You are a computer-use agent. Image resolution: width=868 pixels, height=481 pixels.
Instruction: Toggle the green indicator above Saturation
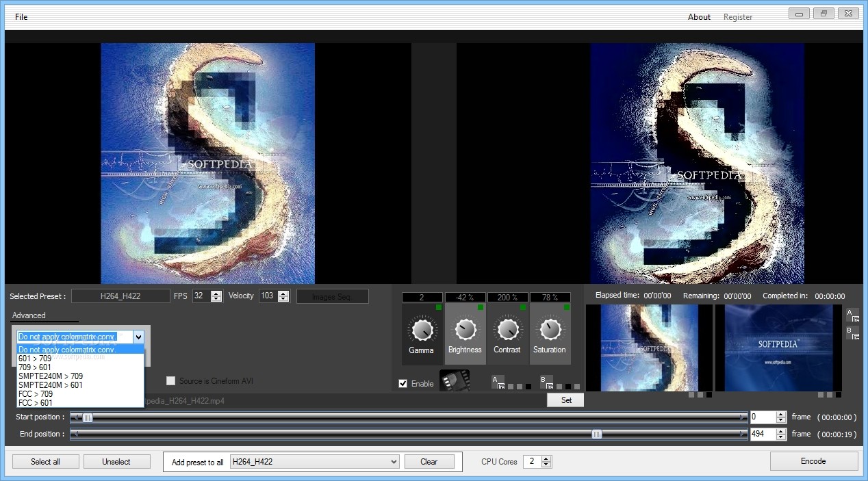point(566,307)
